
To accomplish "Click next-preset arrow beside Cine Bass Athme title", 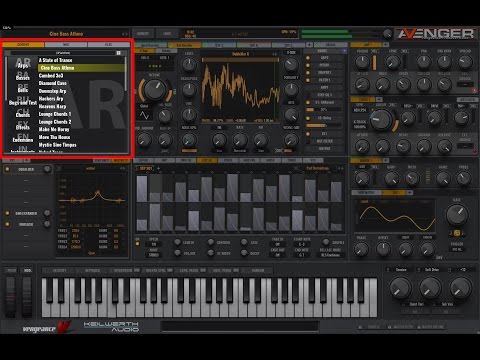I will [x=126, y=34].
